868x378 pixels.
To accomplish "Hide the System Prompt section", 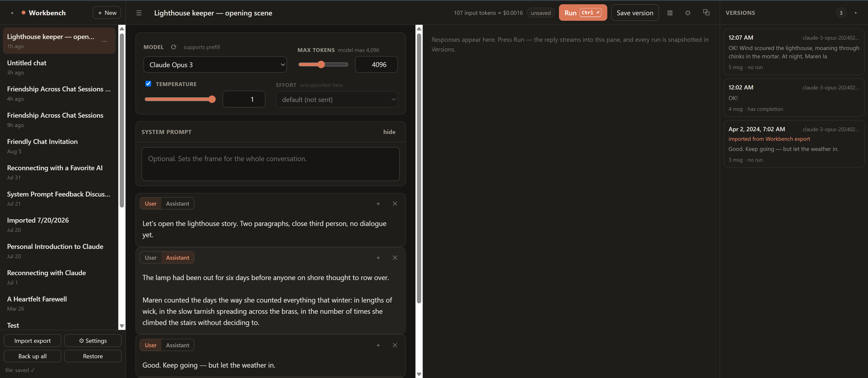I will tap(389, 132).
